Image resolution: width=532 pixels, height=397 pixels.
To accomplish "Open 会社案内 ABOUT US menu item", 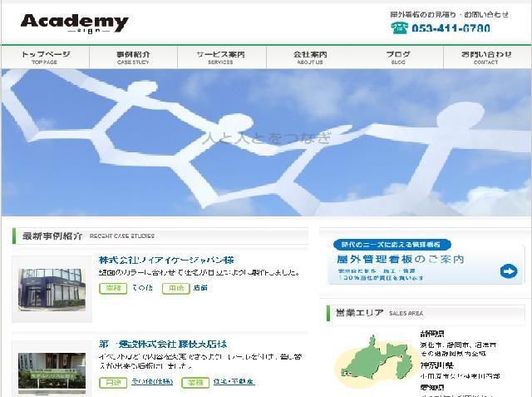I will [310, 57].
